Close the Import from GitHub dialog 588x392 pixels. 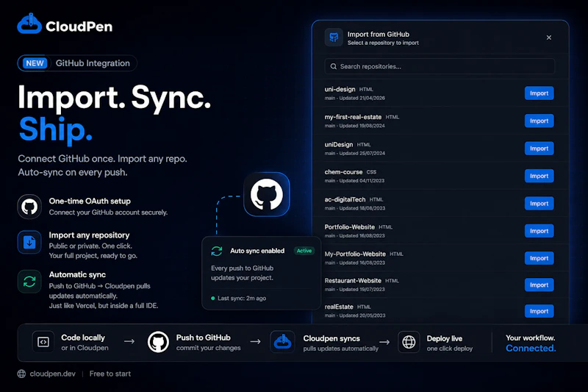click(548, 38)
